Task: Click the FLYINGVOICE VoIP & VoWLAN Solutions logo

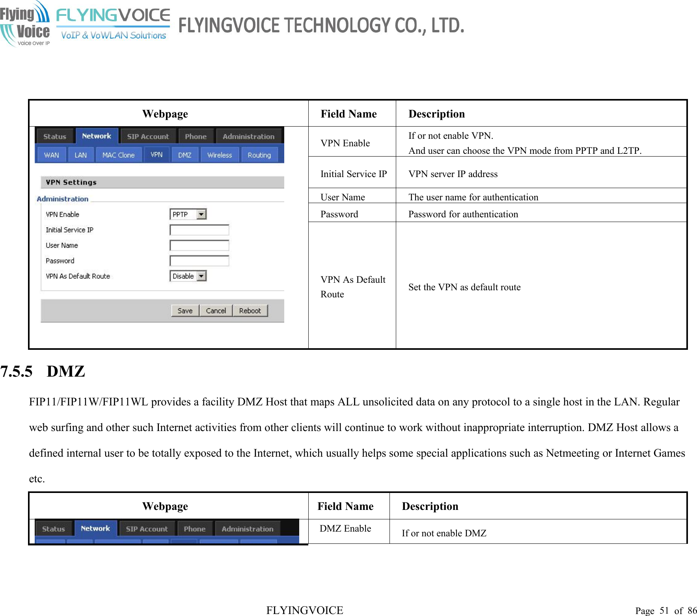Action: click(x=113, y=24)
